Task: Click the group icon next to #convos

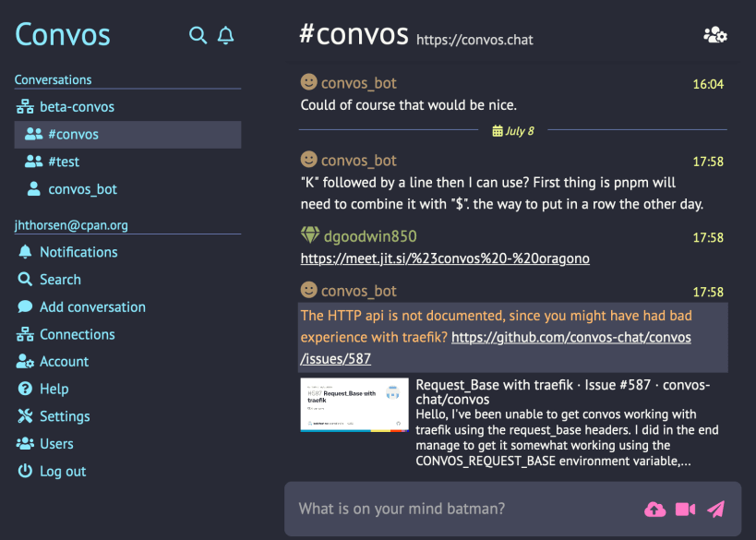Action: coord(34,134)
